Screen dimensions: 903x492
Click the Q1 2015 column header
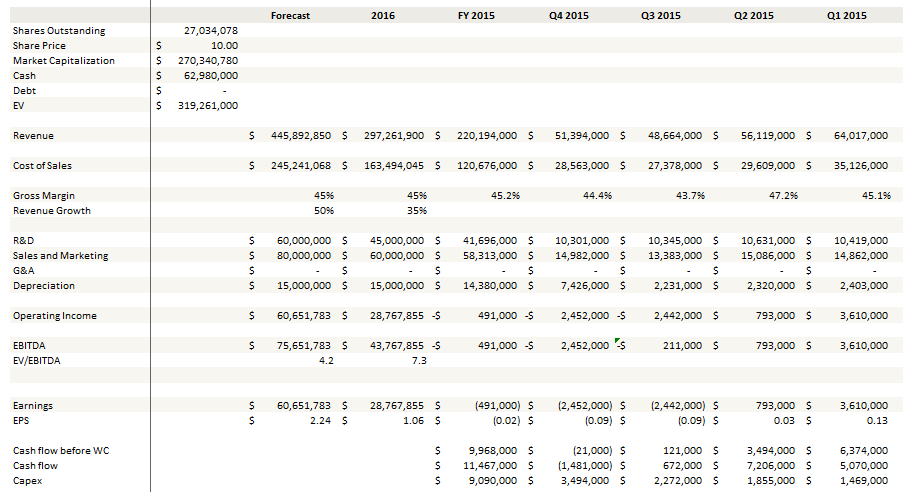click(846, 15)
